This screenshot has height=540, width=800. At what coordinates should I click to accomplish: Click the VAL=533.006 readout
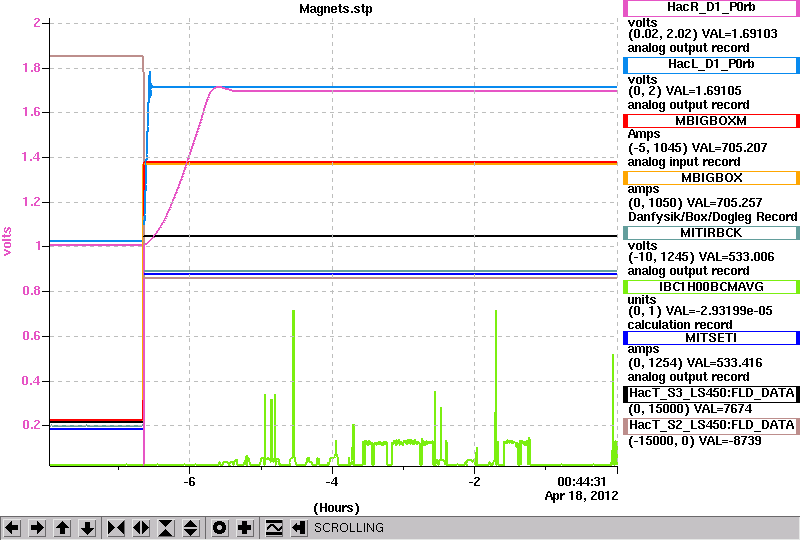(x=736, y=257)
